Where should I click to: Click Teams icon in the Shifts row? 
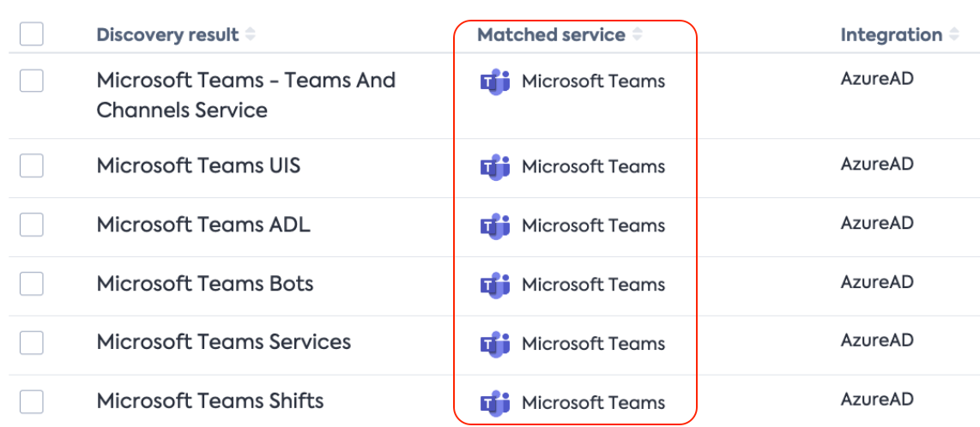tap(495, 403)
